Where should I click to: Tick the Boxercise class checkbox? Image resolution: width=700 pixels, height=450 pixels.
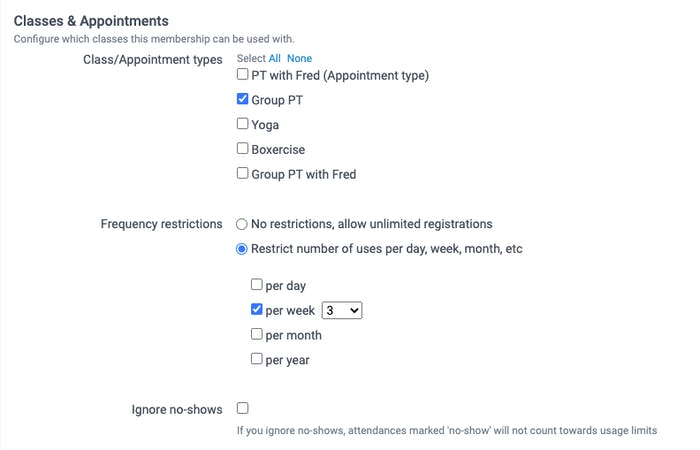click(x=243, y=149)
